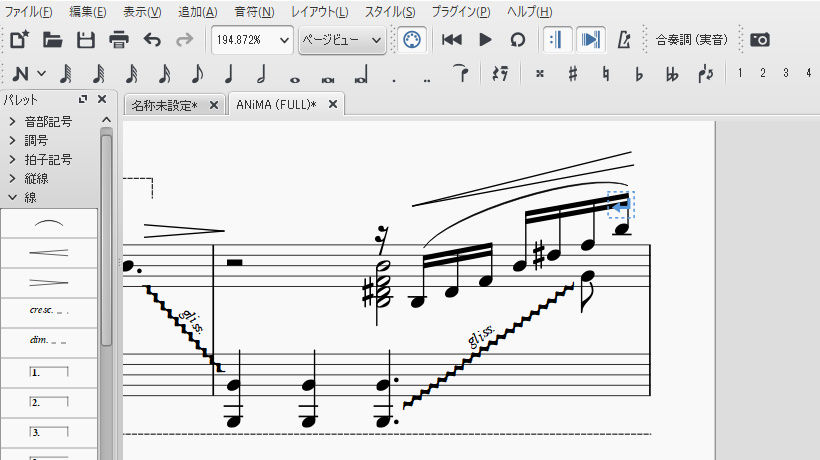Screen dimensions: 820x460
Task: Open the 追加 menu
Action: (x=198, y=12)
